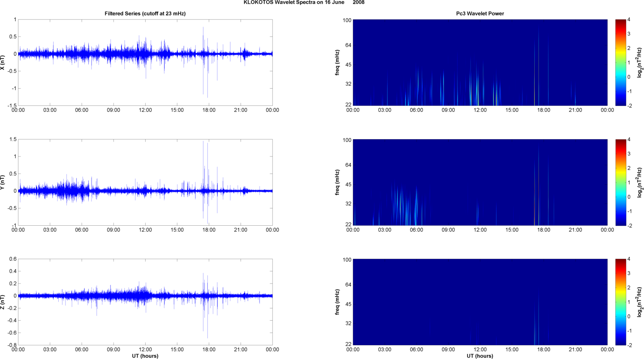Click the Y (nT) axis label
This screenshot has height=359, width=644.
pos(3,182)
